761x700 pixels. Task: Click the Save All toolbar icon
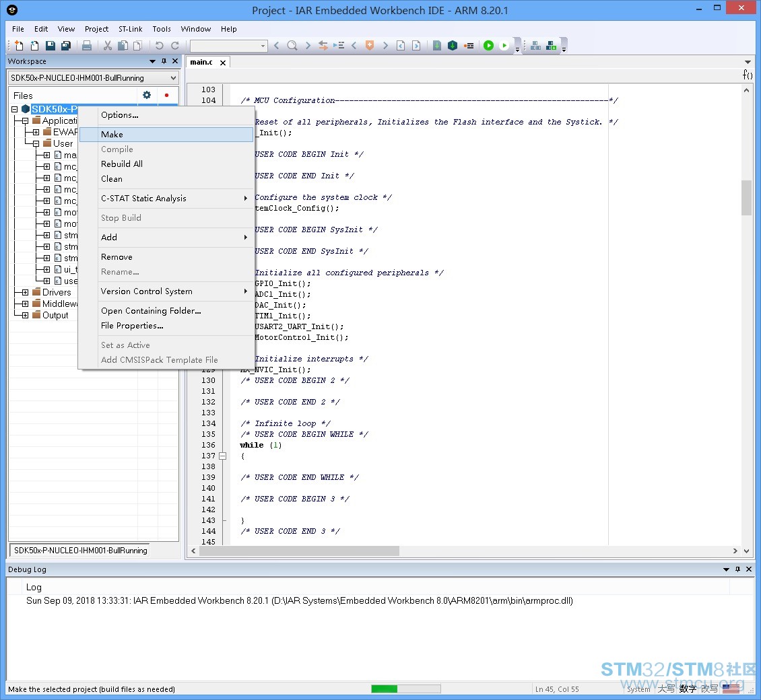pos(66,46)
